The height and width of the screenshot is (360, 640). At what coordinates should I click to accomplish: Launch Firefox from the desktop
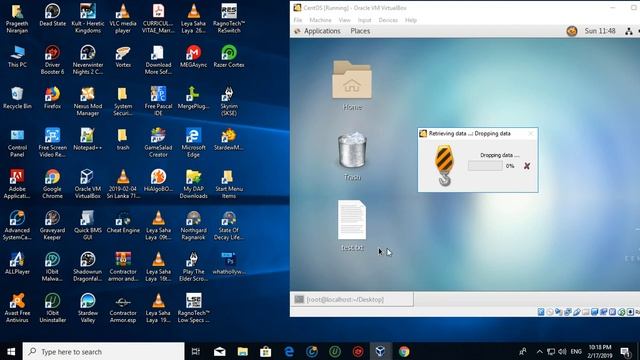click(52, 98)
